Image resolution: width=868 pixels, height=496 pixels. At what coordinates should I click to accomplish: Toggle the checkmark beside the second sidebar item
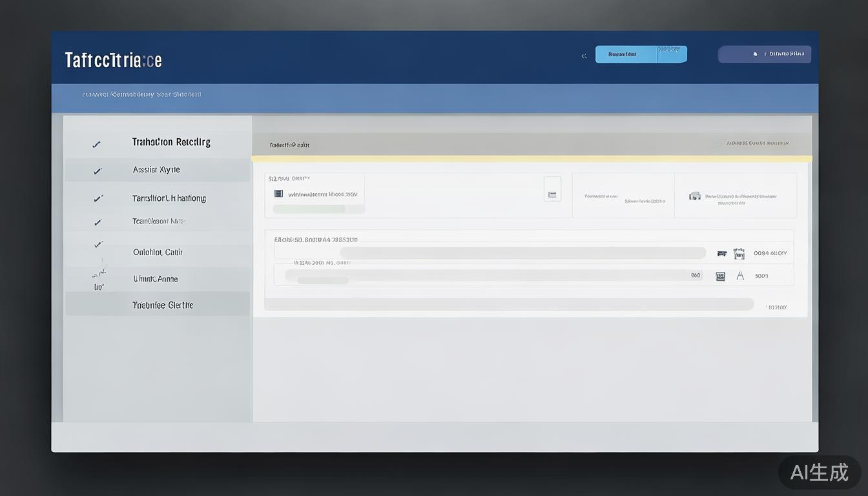(98, 171)
